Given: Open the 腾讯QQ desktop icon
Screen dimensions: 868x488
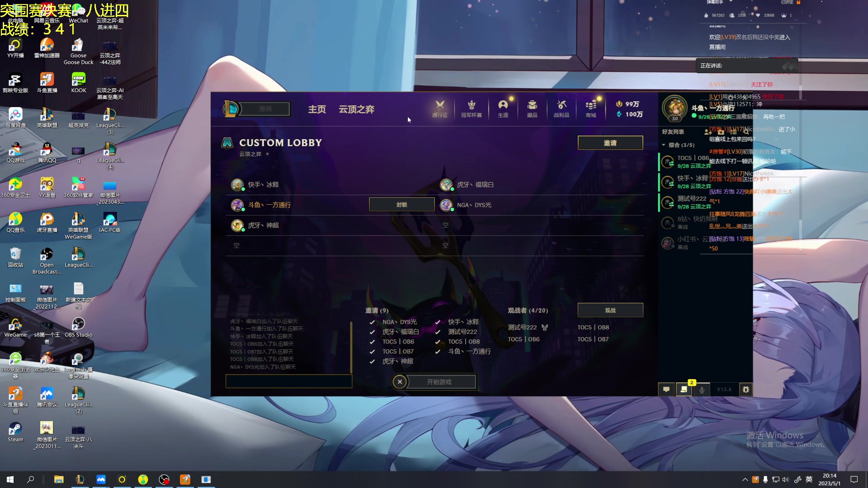Looking at the screenshot, I should point(47,153).
